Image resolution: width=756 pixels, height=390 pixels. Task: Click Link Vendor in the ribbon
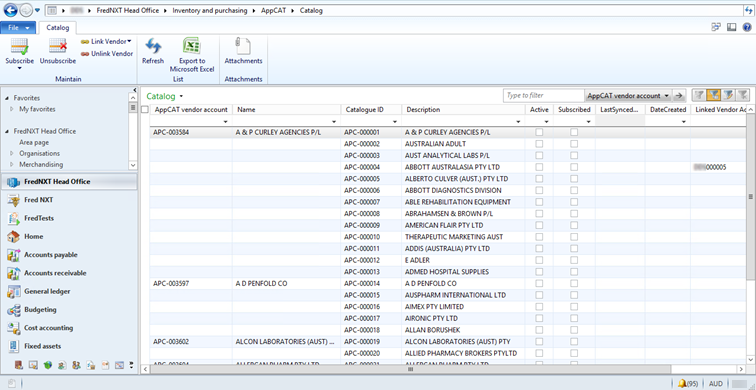107,41
